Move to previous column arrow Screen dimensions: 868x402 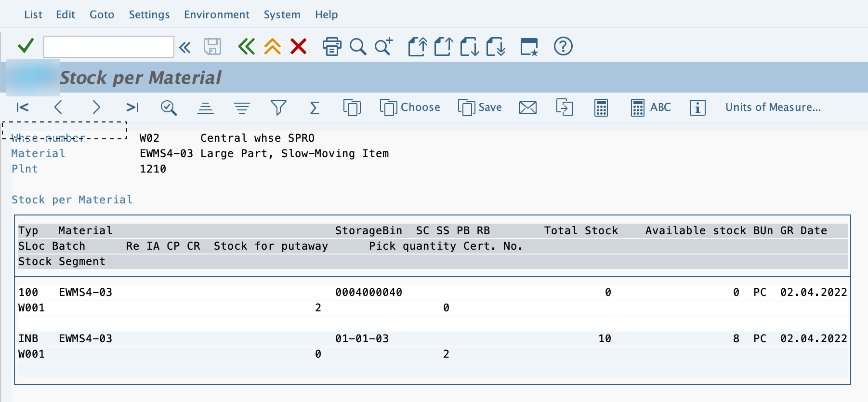tap(58, 107)
